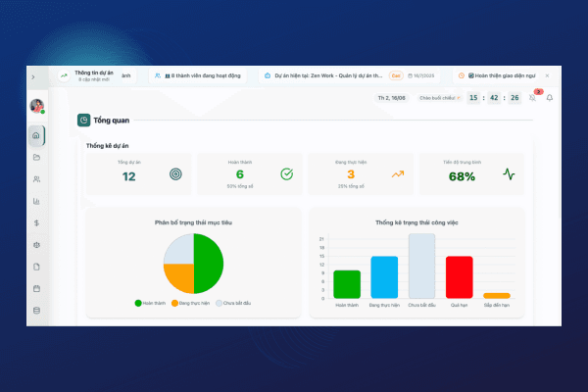Open Dự án hiện tại: Zen Work ticker item
Viewport: 588px width, 392px height.
[x=351, y=75]
